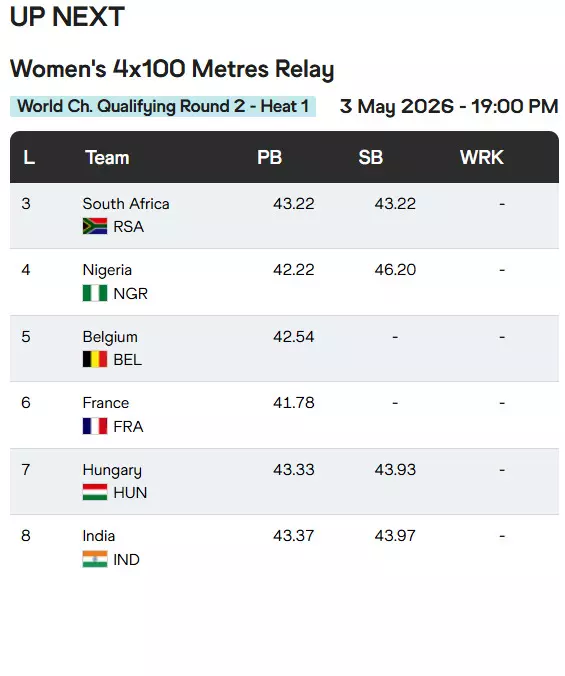Open the Nigeria team link
Image resolution: width=565 pixels, height=676 pixels.
[107, 270]
